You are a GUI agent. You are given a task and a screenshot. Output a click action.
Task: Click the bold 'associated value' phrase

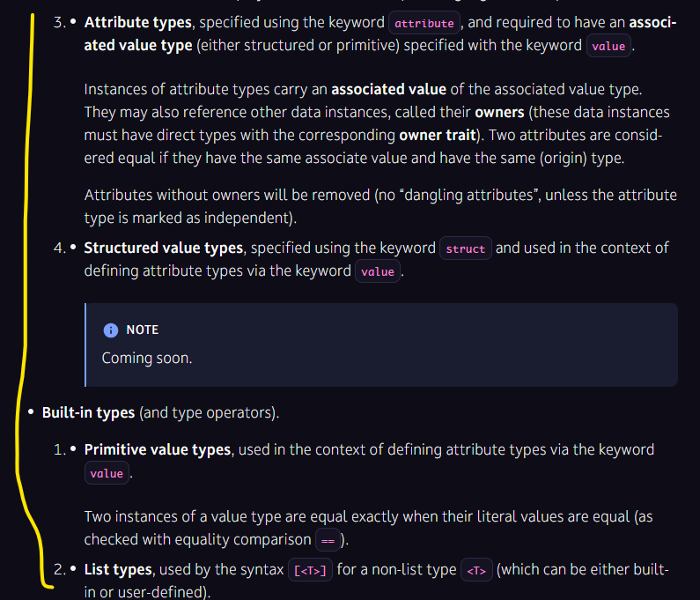(x=389, y=89)
